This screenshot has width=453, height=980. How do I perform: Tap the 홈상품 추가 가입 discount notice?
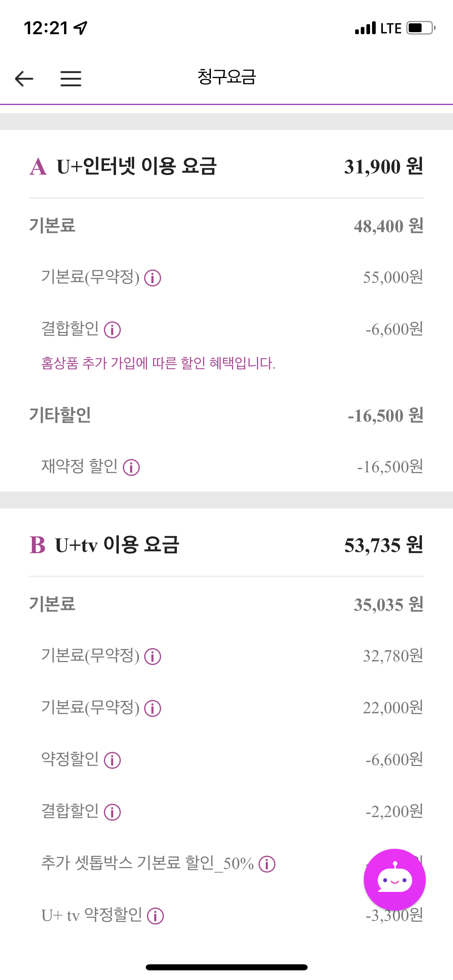coord(158,363)
